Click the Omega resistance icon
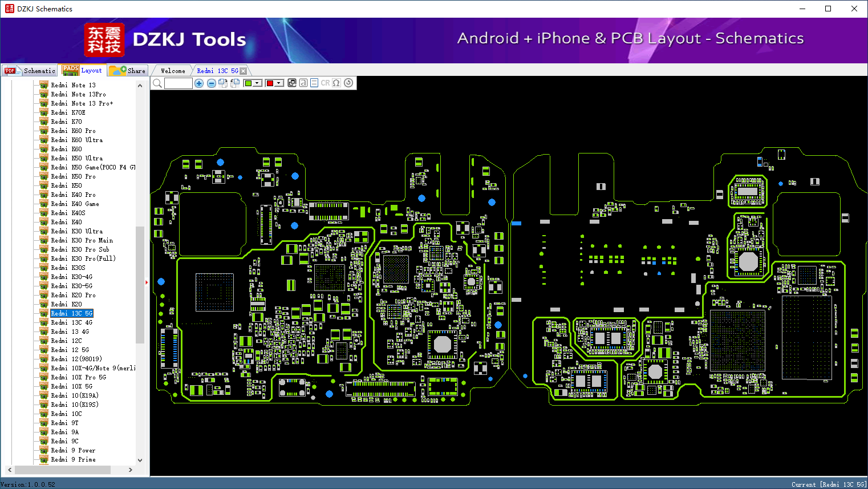868x489 pixels. click(x=336, y=83)
